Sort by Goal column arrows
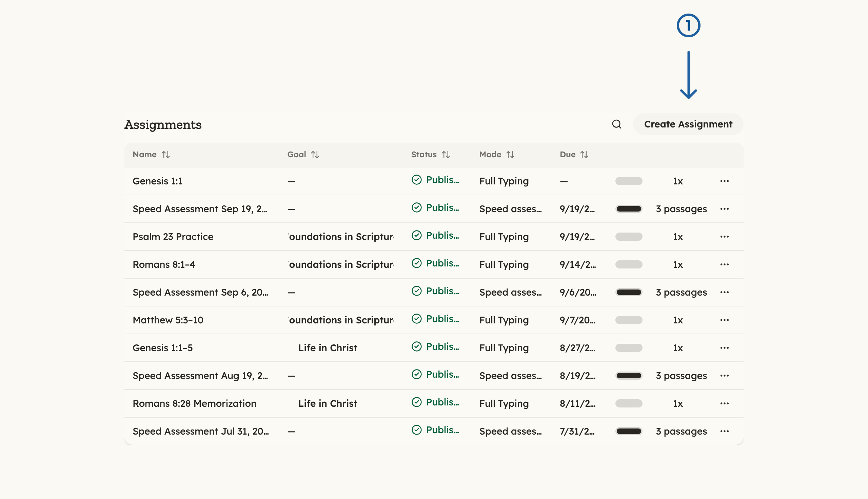Screen dimensions: 868x499 pyautogui.click(x=315, y=155)
